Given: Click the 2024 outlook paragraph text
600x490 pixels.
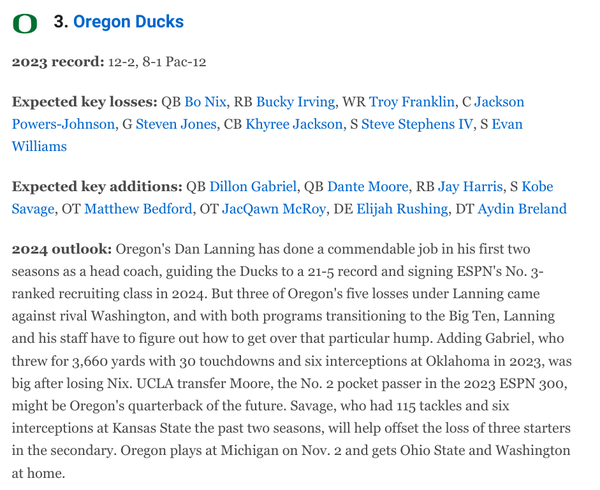Looking at the screenshot, I should click(292, 361).
